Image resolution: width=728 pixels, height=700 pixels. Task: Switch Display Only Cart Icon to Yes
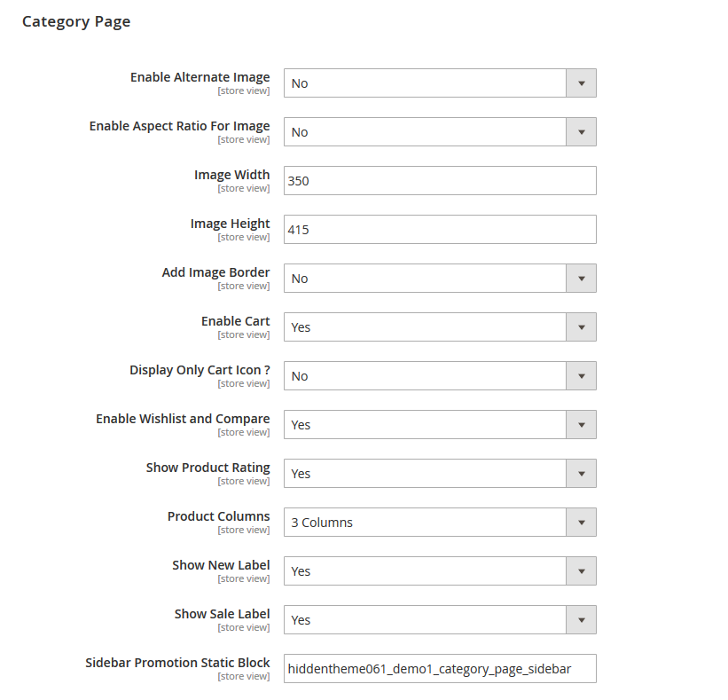439,375
